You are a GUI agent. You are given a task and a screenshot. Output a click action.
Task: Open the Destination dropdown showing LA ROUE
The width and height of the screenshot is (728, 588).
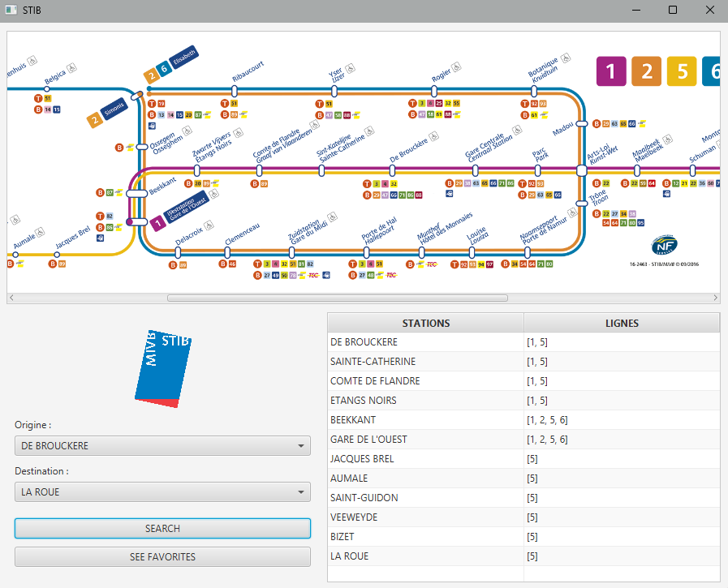pyautogui.click(x=162, y=491)
